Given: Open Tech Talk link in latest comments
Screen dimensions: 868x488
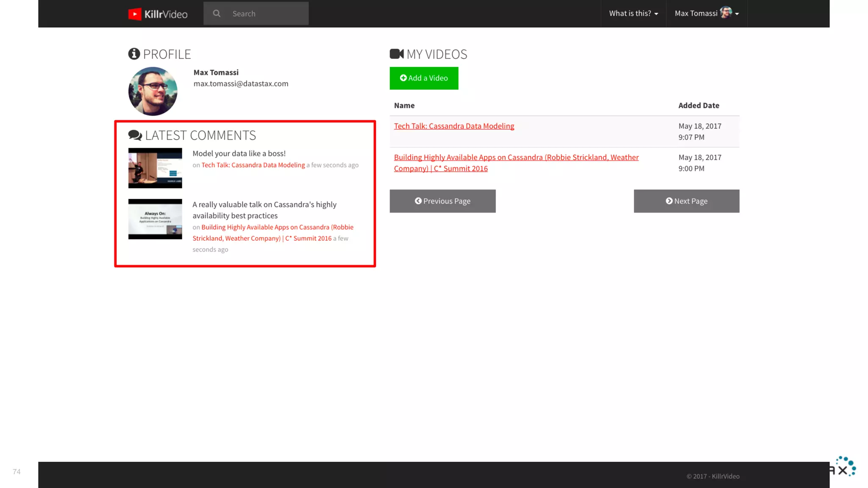Looking at the screenshot, I should pos(253,165).
